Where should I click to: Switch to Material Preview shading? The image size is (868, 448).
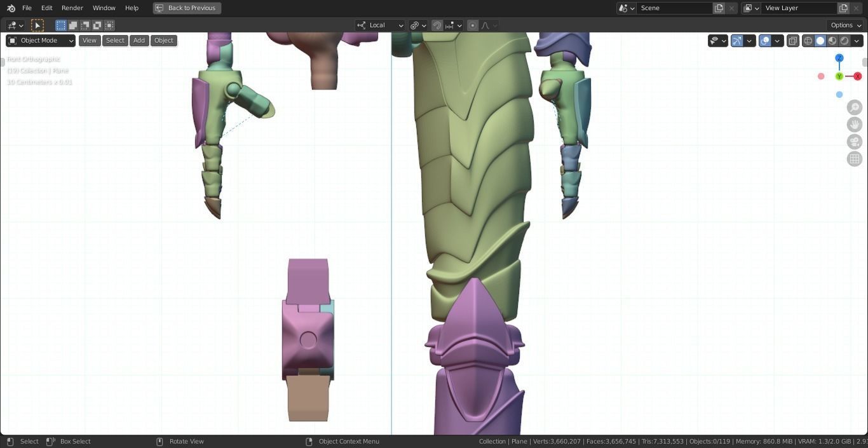832,41
